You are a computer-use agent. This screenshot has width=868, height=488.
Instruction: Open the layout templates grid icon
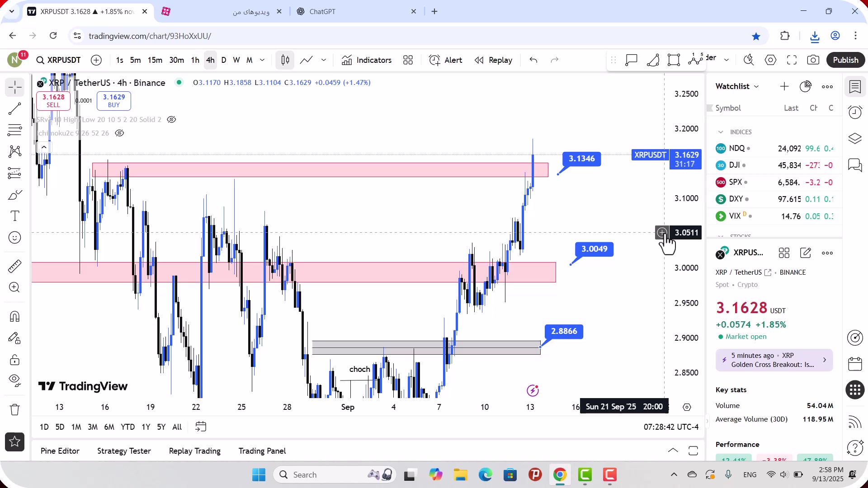tap(408, 60)
